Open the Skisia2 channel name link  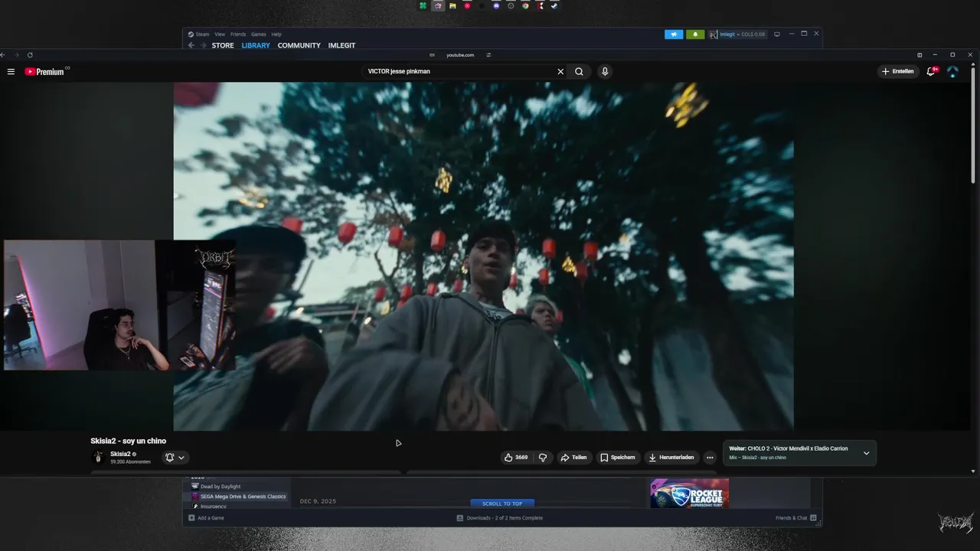[120, 454]
